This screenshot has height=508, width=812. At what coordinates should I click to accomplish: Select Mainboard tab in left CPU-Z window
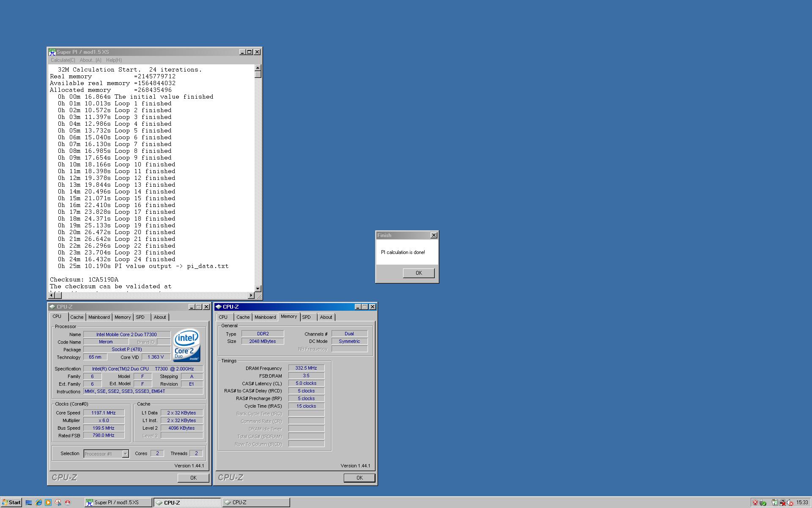[x=99, y=317]
